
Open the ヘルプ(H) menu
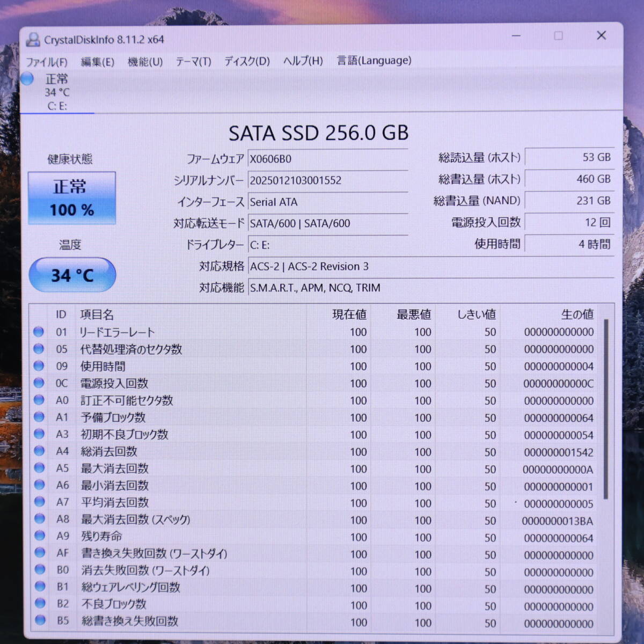coord(303,61)
